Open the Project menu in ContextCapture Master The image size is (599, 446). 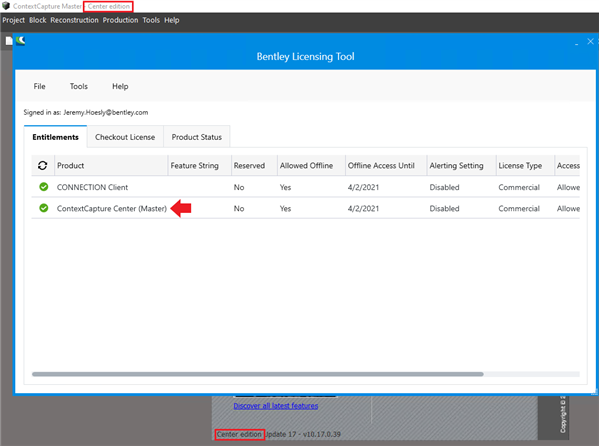(13, 20)
